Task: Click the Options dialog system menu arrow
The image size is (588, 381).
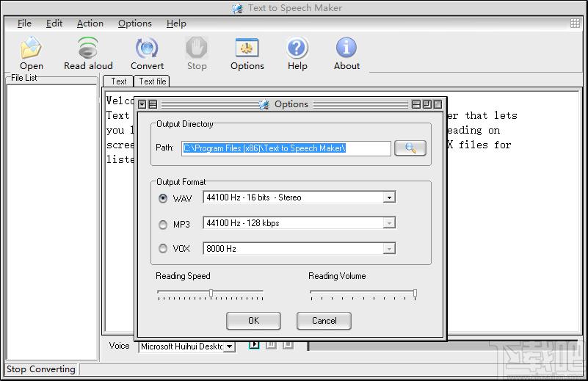Action: click(142, 104)
